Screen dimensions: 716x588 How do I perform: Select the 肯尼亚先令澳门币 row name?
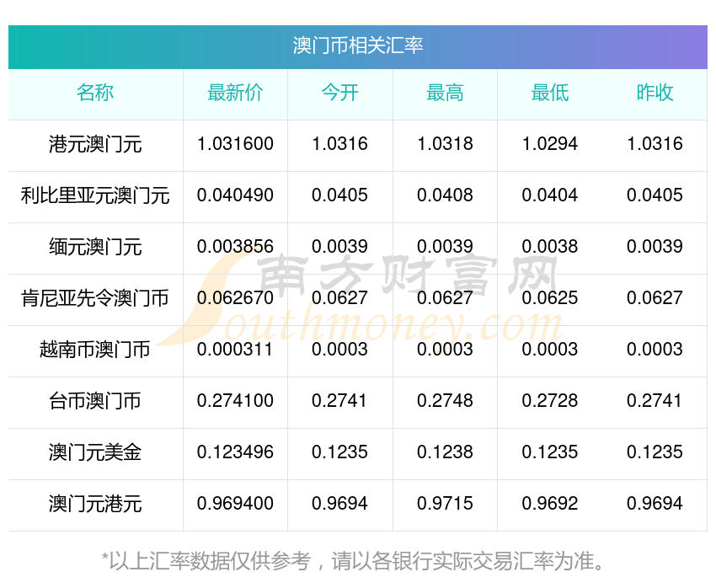(95, 298)
